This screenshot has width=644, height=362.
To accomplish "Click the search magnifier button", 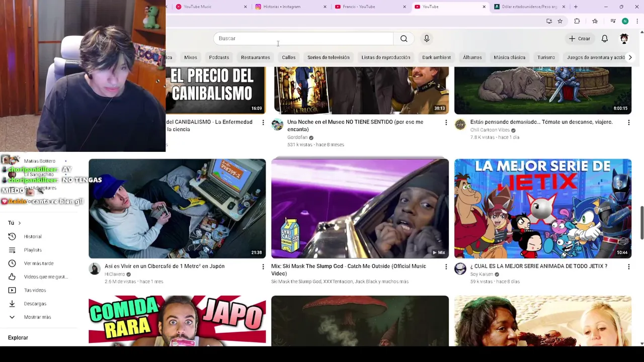I will [404, 39].
